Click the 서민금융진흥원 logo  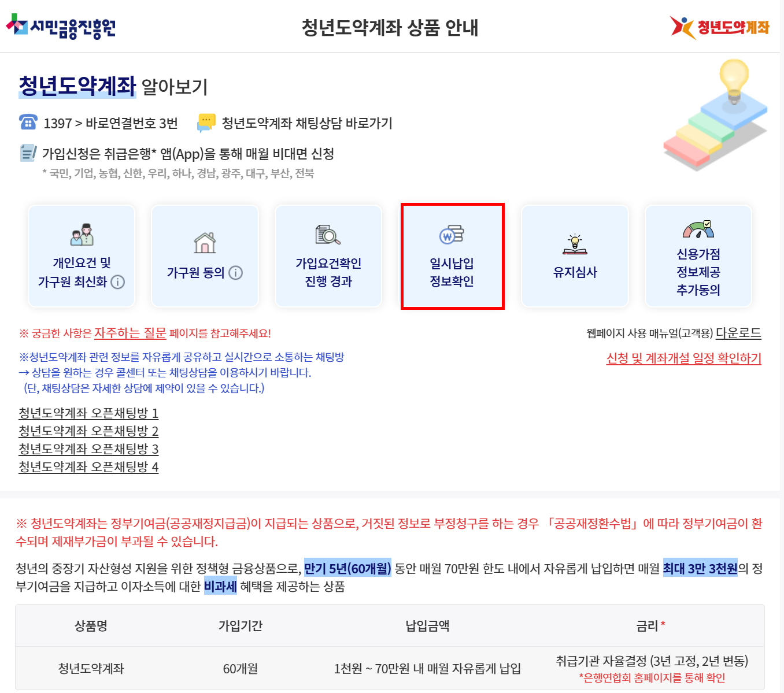point(61,27)
